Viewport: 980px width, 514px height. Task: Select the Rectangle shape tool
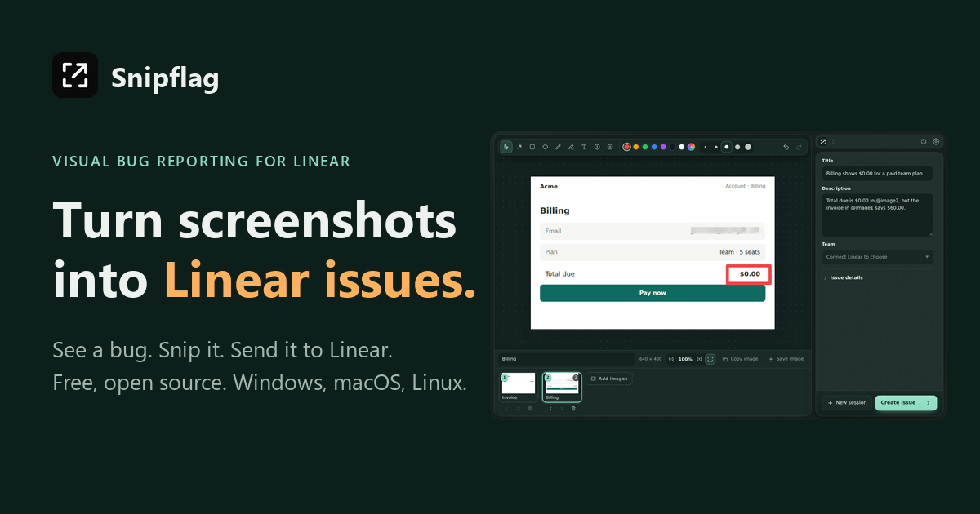click(x=532, y=147)
